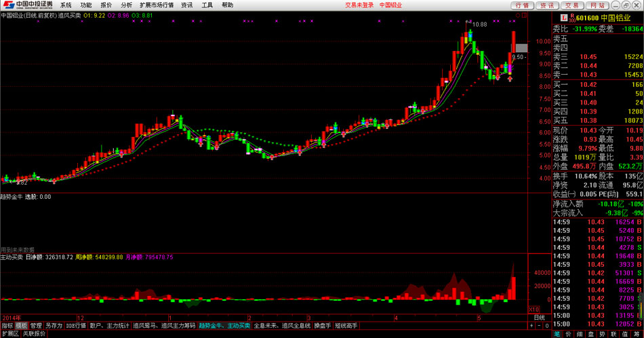This screenshot has height=338, width=644.
Task: Click the red square split-window icon above the chart
Action: click(525, 15)
